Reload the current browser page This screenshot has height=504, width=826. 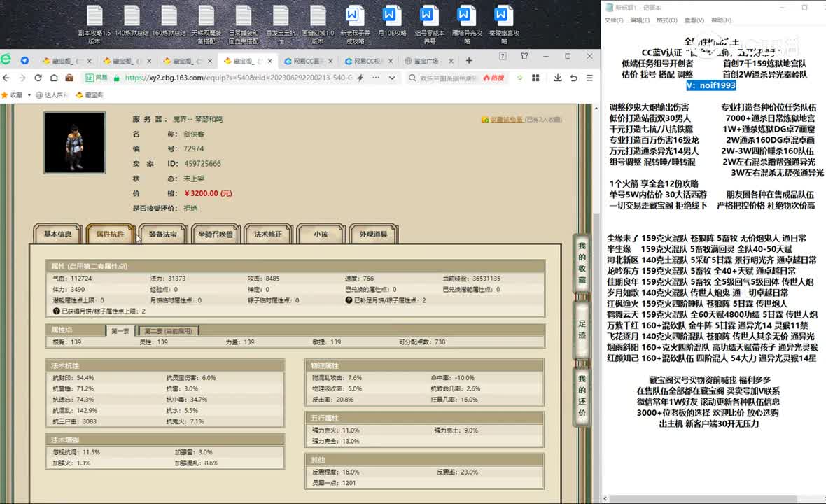click(x=38, y=78)
